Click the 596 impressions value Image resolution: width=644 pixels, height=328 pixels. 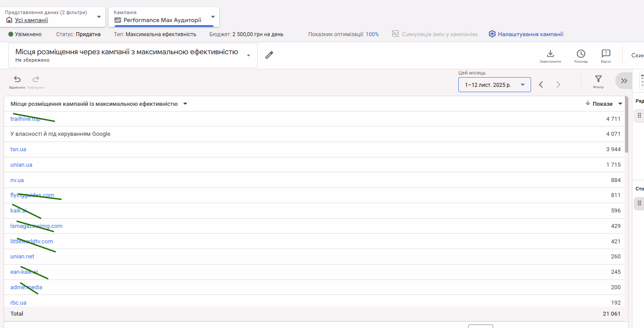pos(616,211)
